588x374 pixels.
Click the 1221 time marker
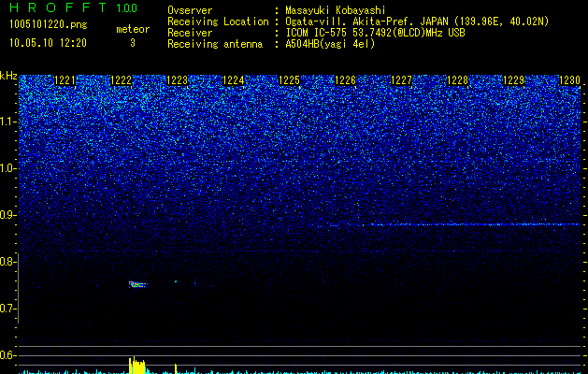(65, 80)
